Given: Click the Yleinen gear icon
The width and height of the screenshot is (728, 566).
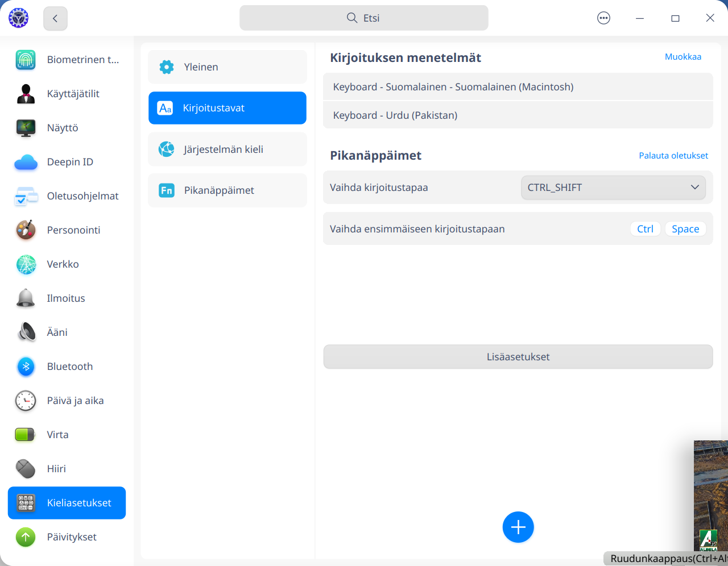Looking at the screenshot, I should tap(167, 67).
